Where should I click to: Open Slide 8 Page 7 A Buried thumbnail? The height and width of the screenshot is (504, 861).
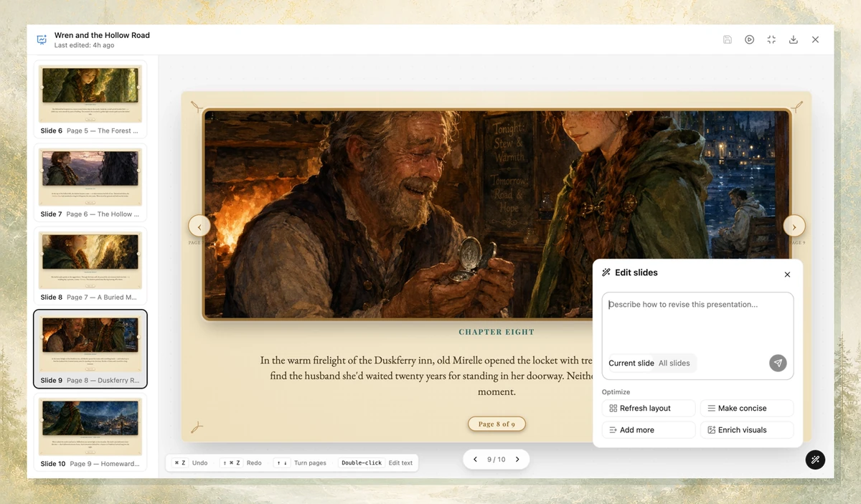90,266
